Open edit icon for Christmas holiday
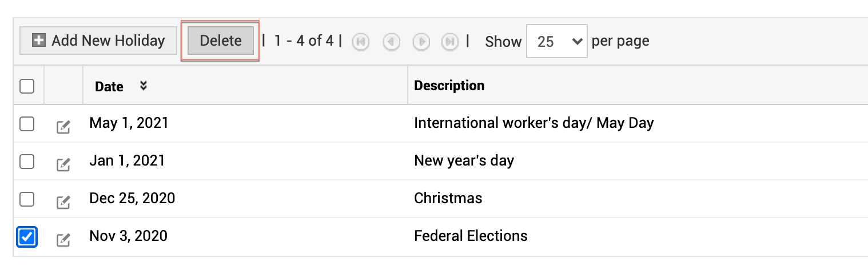 [x=63, y=203]
